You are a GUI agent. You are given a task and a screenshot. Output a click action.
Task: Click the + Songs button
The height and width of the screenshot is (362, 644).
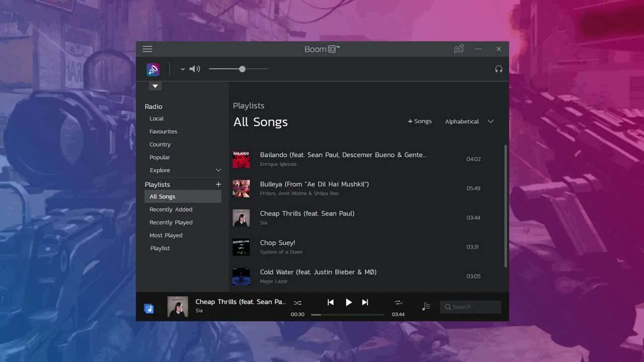[x=420, y=121]
